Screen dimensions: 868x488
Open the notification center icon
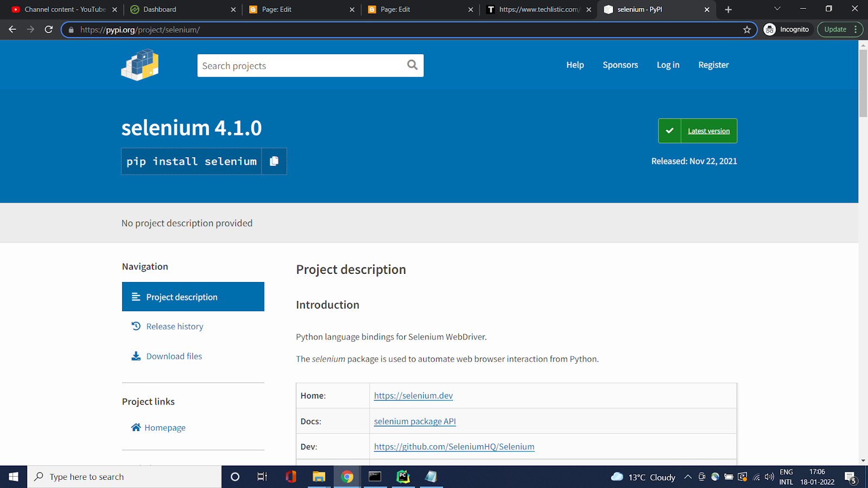851,477
